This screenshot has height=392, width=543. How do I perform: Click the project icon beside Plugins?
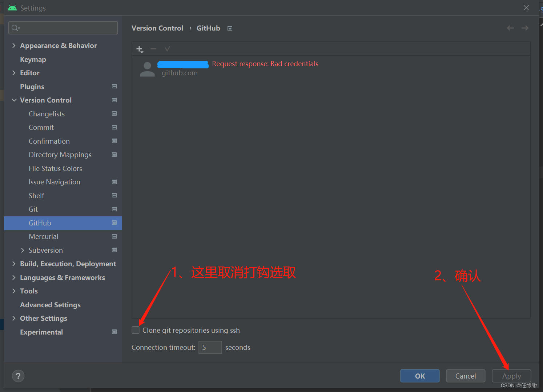tap(114, 87)
